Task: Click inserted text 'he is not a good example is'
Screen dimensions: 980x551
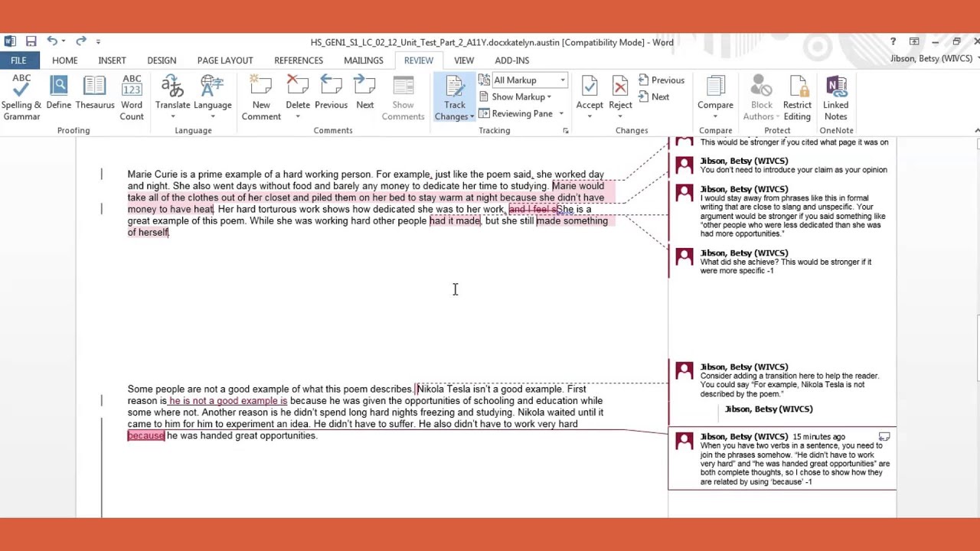Action: click(228, 401)
